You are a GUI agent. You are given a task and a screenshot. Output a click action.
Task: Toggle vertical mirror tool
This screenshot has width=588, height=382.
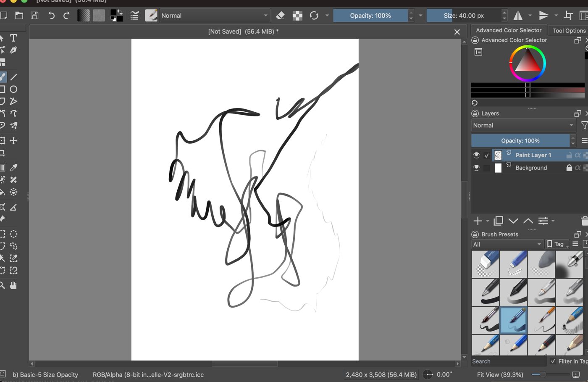tap(544, 16)
